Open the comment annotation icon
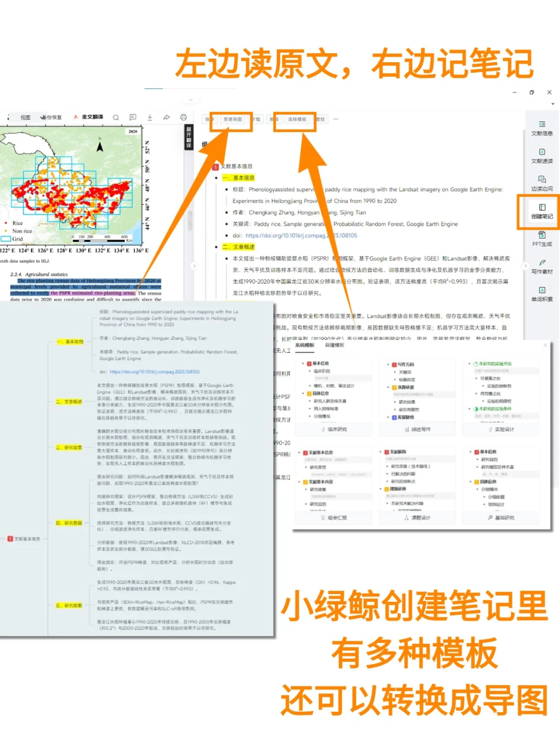Screen dimensions: 560x747 click(133, 117)
